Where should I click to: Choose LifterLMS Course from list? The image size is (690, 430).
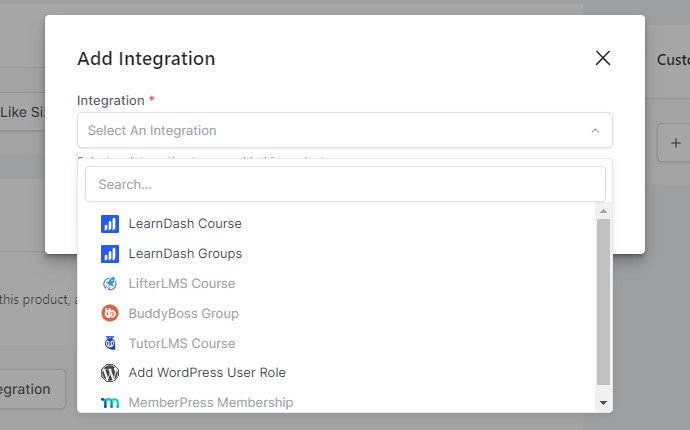pos(338,284)
